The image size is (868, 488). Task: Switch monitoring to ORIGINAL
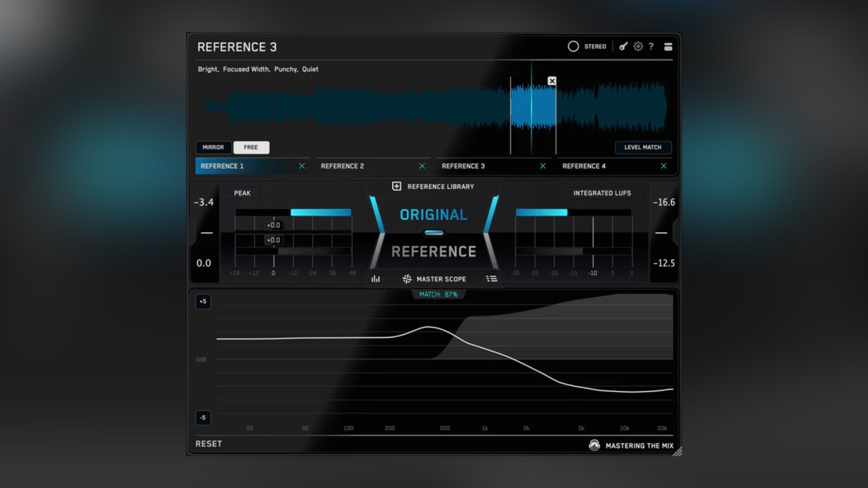(434, 215)
